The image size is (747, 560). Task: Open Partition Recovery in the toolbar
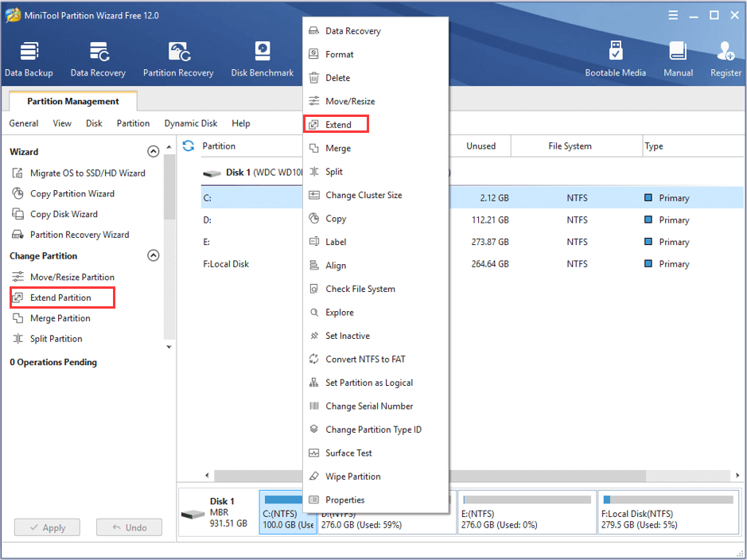178,59
